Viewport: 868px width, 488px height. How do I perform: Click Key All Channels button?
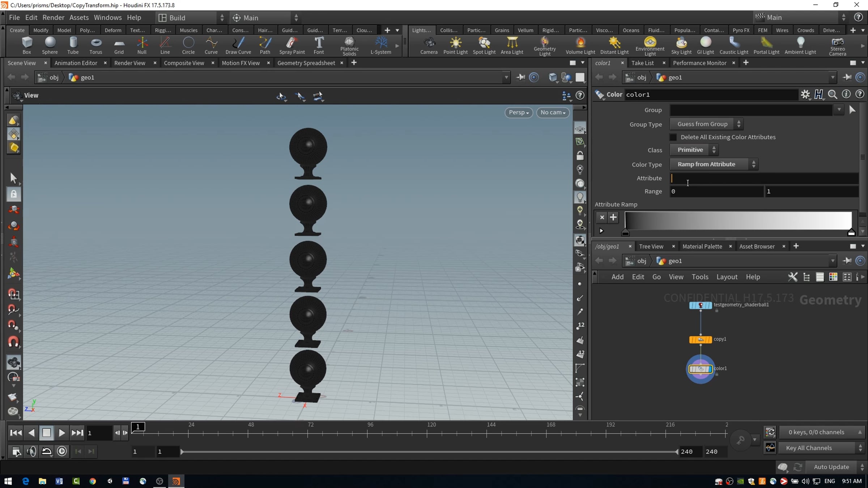pyautogui.click(x=821, y=448)
